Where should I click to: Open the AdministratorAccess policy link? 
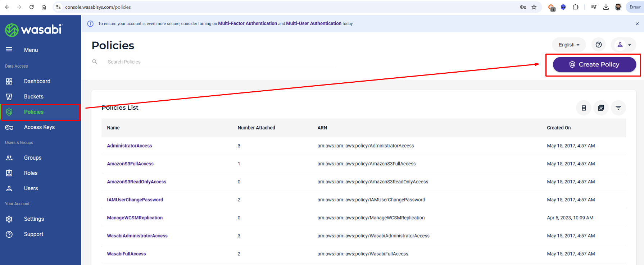coord(129,146)
